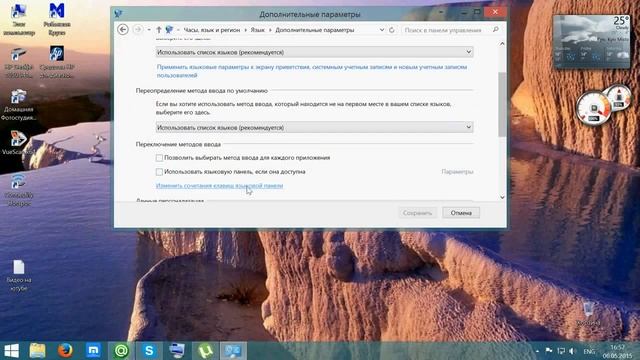Click the search magnifier icon
640x360 pixels.
(x=496, y=29)
